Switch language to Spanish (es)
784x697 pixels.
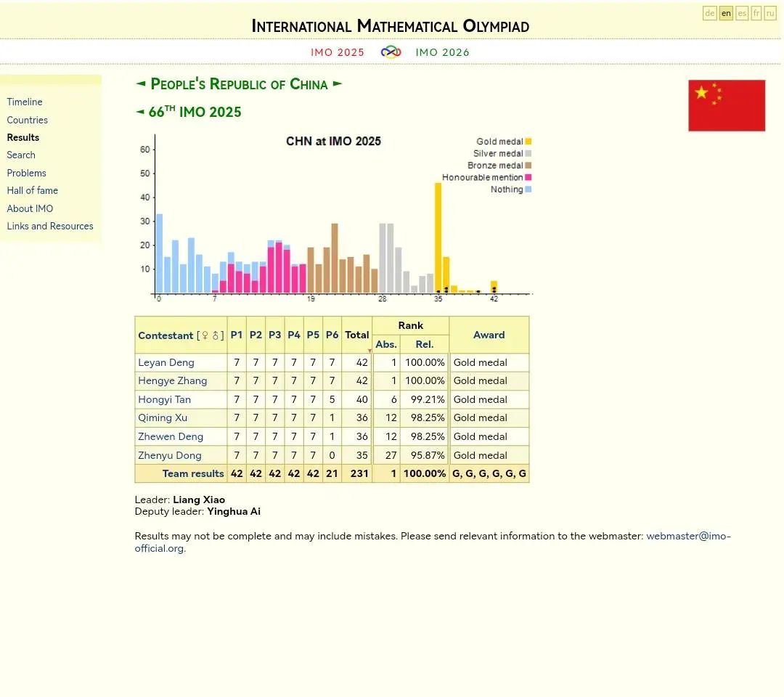click(x=741, y=13)
